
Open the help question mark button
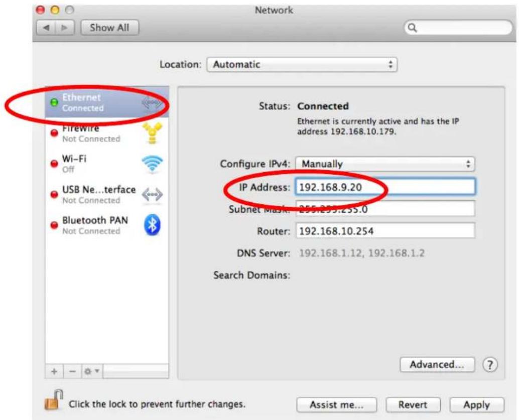point(490,365)
